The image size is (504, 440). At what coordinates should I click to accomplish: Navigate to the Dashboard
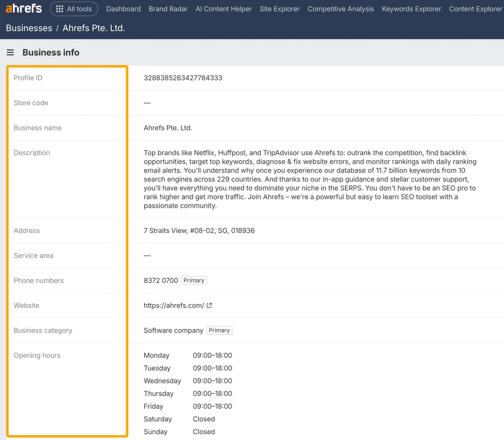[123, 9]
